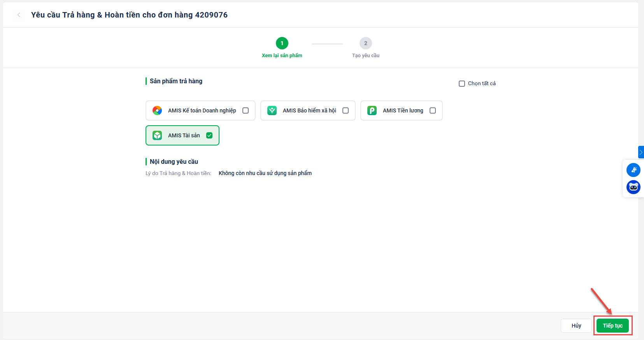Click step 1 circle in the progress stepper
Image resolution: width=644 pixels, height=340 pixels.
tap(282, 43)
